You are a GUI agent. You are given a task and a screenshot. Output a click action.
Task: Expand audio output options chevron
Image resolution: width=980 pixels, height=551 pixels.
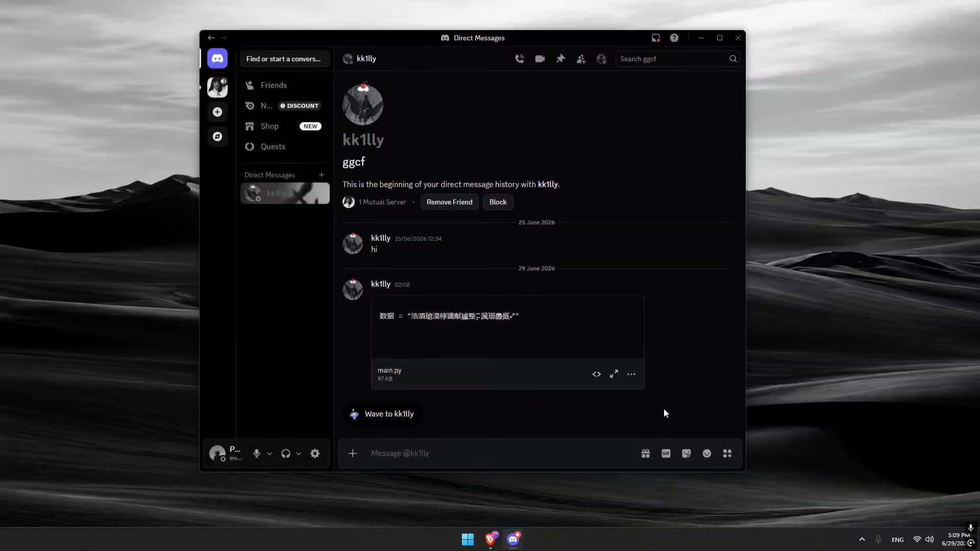pos(299,453)
